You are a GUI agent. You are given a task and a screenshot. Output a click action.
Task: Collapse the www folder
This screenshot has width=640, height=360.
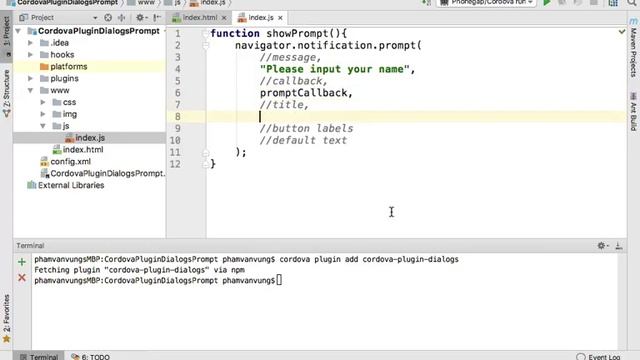(30, 90)
